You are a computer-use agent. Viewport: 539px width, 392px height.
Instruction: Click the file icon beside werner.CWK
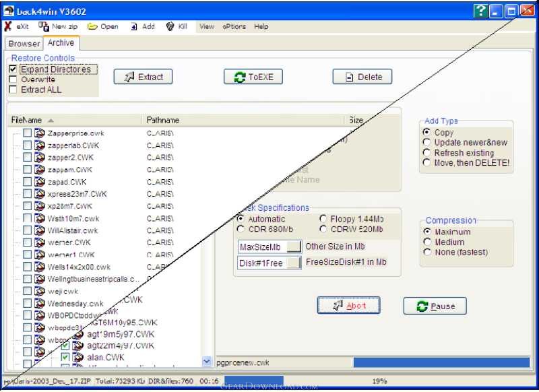(40, 242)
